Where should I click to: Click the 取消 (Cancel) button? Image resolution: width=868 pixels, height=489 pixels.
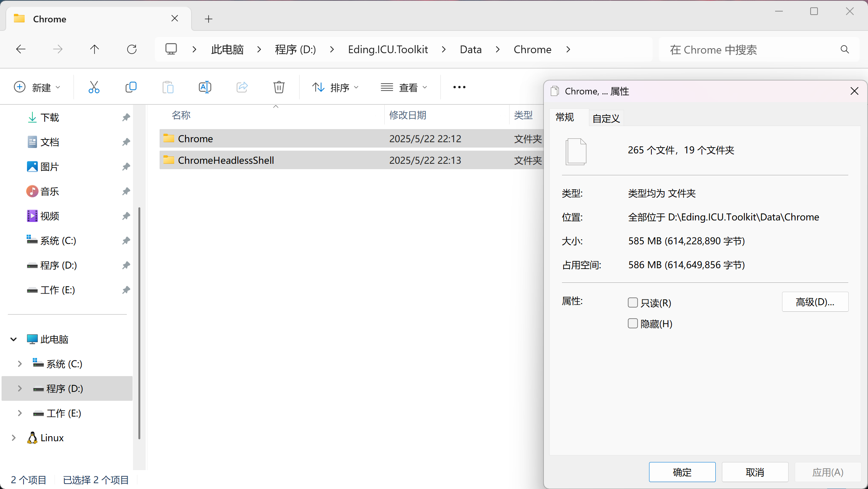755,472
